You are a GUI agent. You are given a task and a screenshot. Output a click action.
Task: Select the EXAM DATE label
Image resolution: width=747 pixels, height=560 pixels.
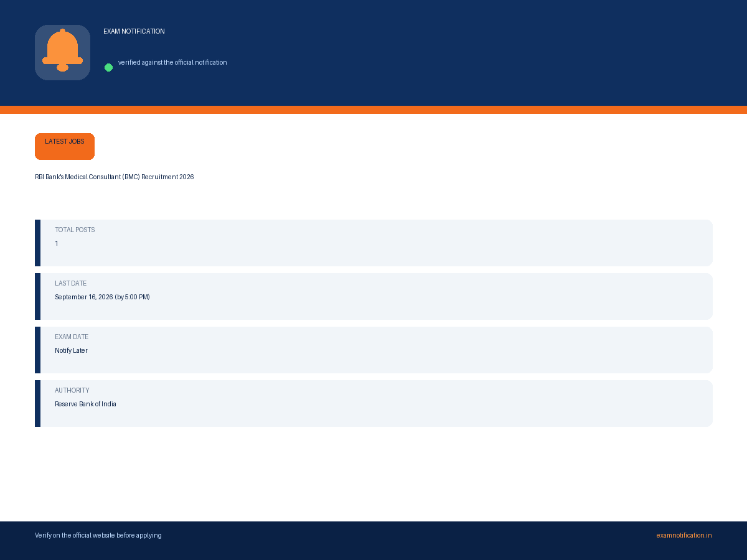click(72, 337)
